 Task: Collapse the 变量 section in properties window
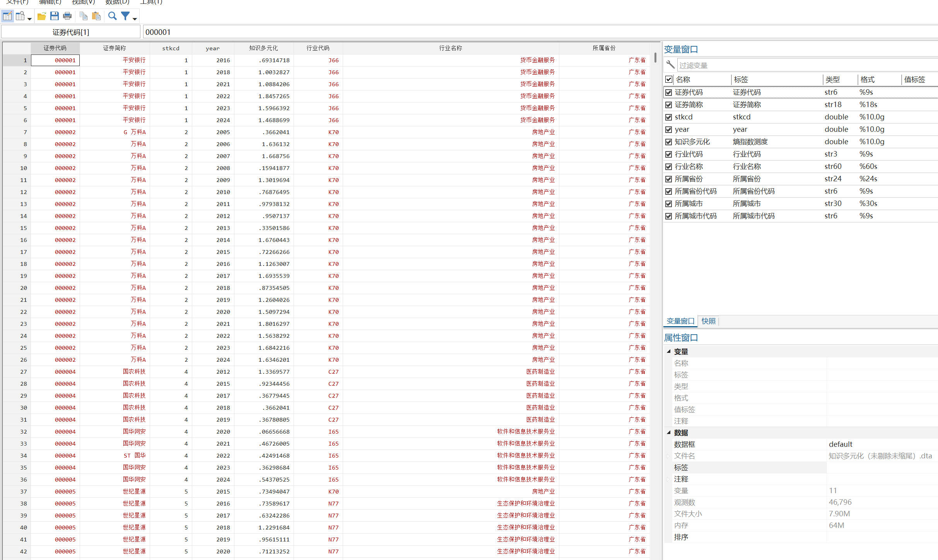click(668, 351)
